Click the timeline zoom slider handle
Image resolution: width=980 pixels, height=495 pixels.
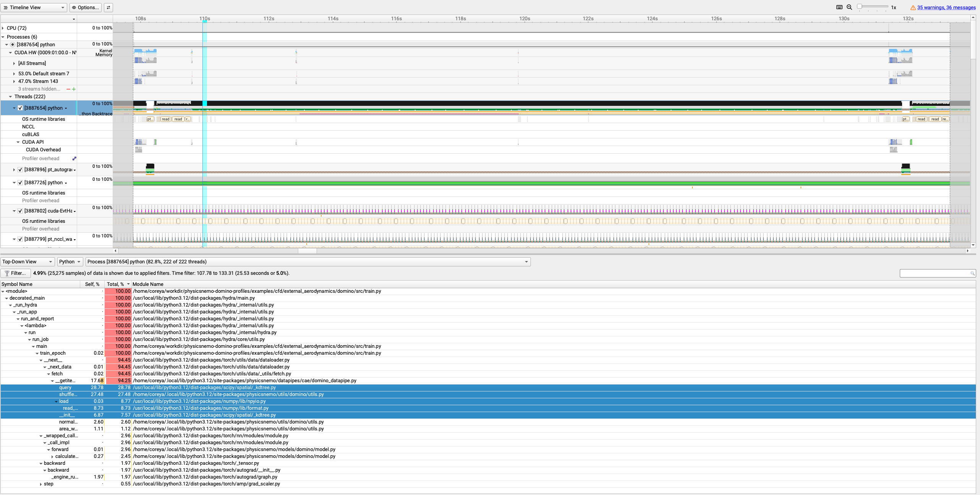click(859, 7)
